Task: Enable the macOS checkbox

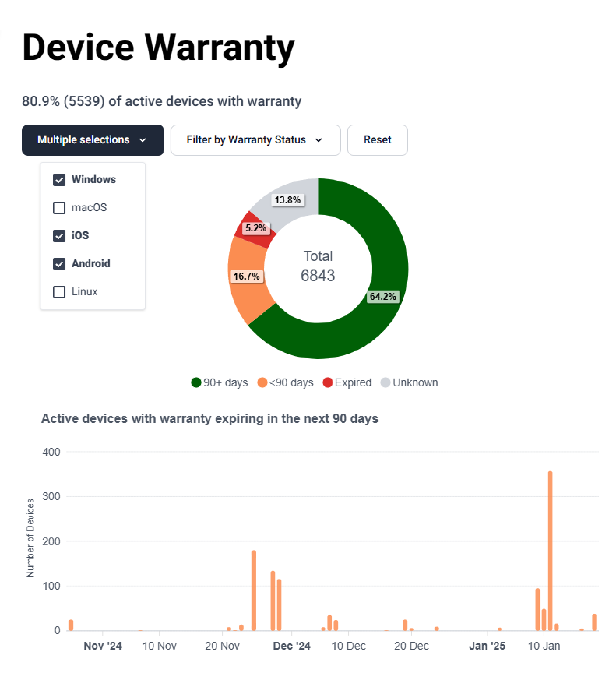Action: click(x=59, y=208)
